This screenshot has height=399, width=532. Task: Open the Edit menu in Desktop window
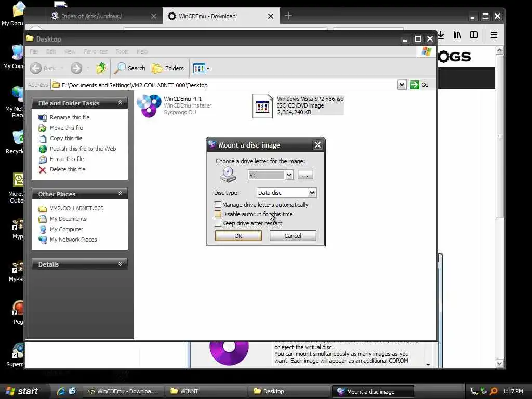(x=51, y=51)
